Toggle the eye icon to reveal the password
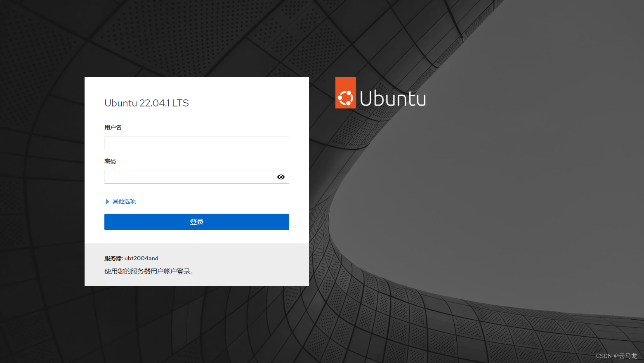This screenshot has height=363, width=644. [x=281, y=177]
